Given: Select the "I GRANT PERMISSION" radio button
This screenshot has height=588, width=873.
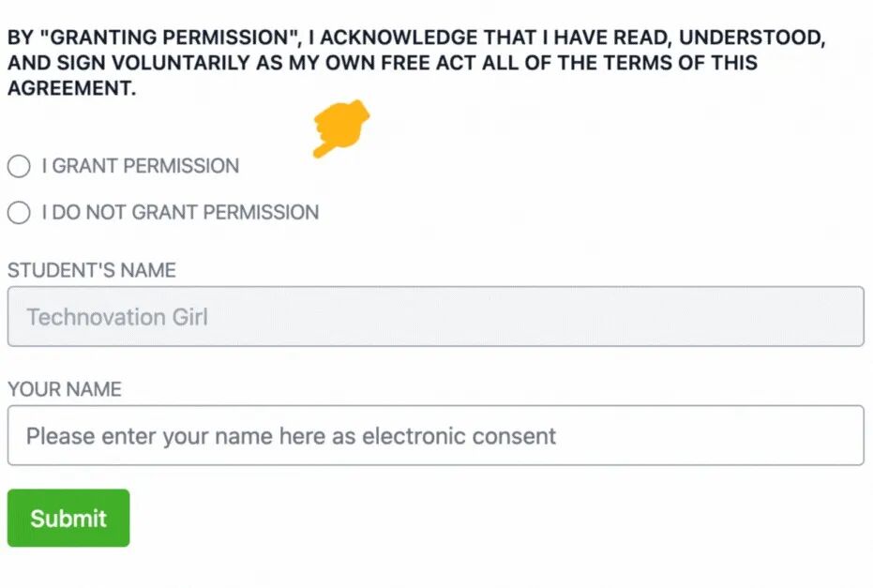Looking at the screenshot, I should [x=19, y=167].
